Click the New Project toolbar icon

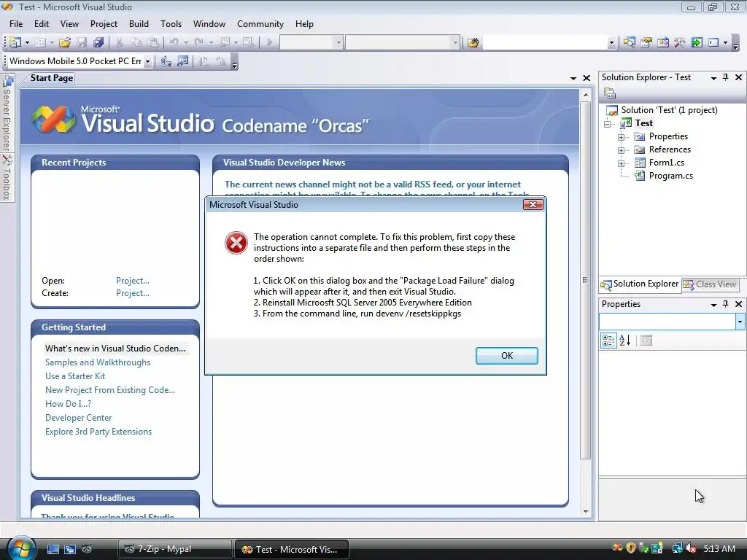pos(15,42)
